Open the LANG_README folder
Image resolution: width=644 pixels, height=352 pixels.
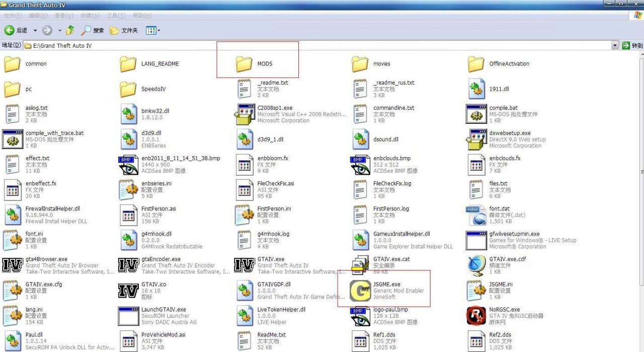129,64
